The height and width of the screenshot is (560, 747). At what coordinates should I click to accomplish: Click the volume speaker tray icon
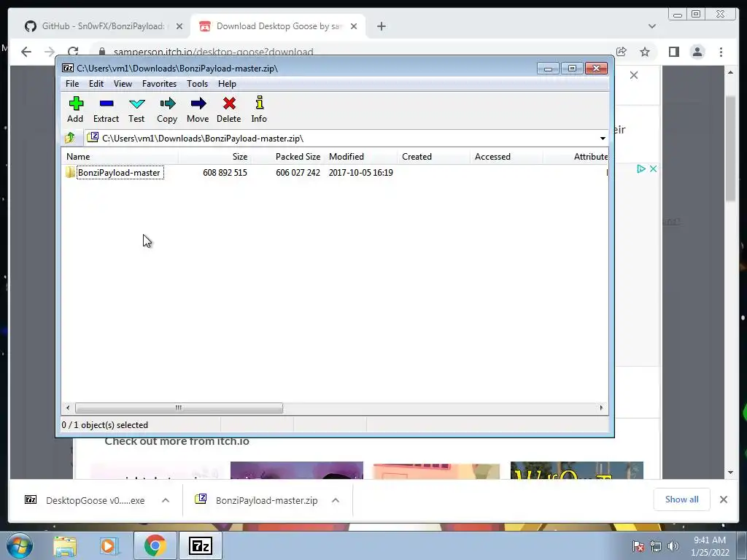tap(673, 546)
